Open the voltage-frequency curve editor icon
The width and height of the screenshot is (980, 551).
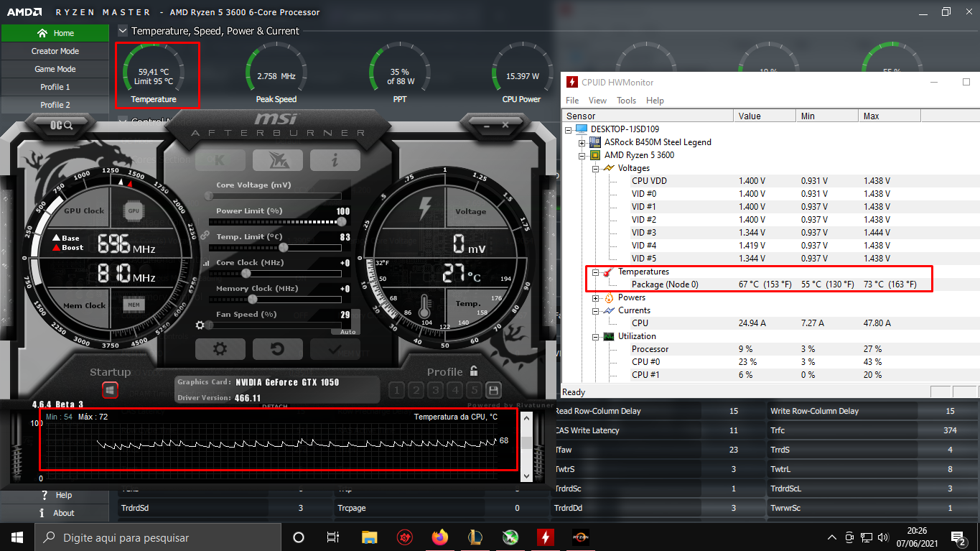click(x=207, y=263)
